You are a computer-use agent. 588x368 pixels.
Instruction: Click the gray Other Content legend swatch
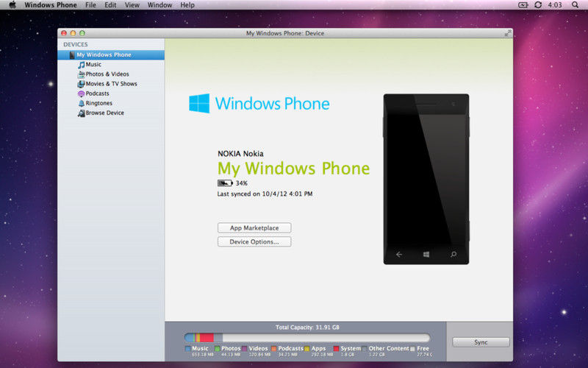click(x=365, y=349)
